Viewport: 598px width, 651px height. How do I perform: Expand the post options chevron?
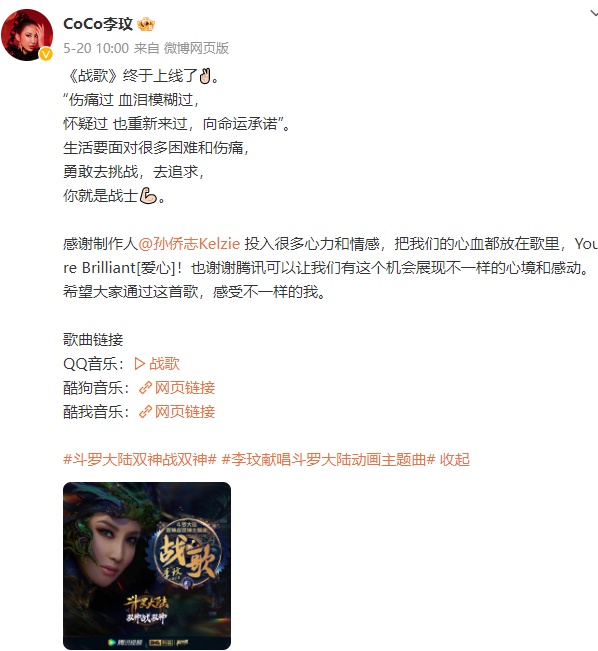pyautogui.click(x=594, y=14)
